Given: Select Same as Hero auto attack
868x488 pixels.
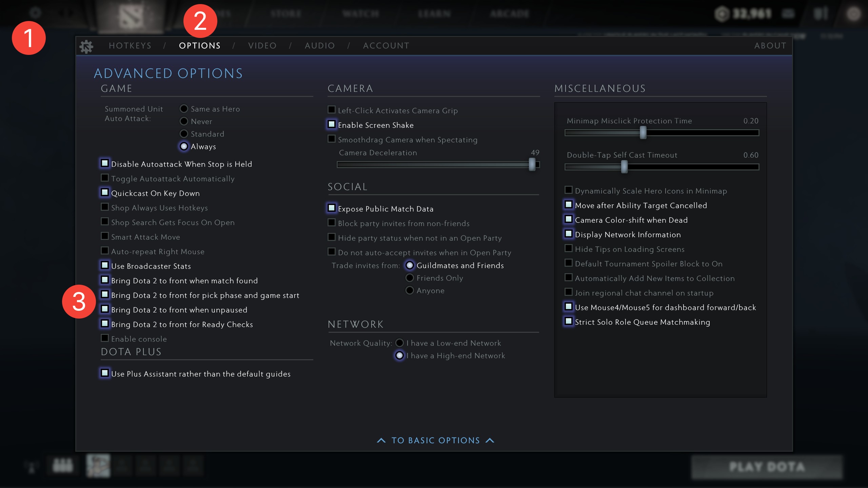Looking at the screenshot, I should tap(184, 109).
